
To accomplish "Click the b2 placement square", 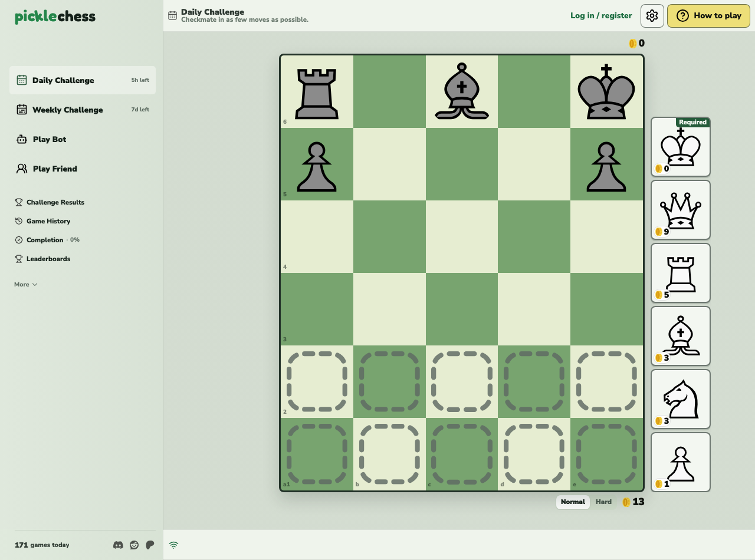I will [x=389, y=382].
